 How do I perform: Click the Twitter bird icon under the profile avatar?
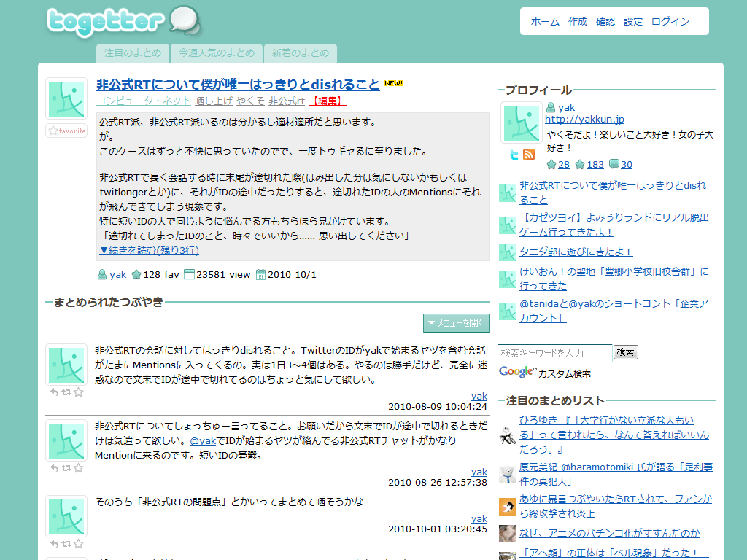pyautogui.click(x=514, y=155)
